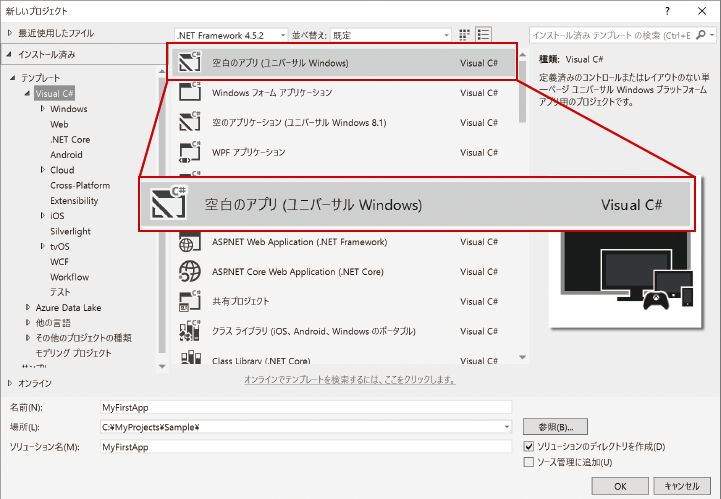Select テスト in template tree

tap(60, 292)
